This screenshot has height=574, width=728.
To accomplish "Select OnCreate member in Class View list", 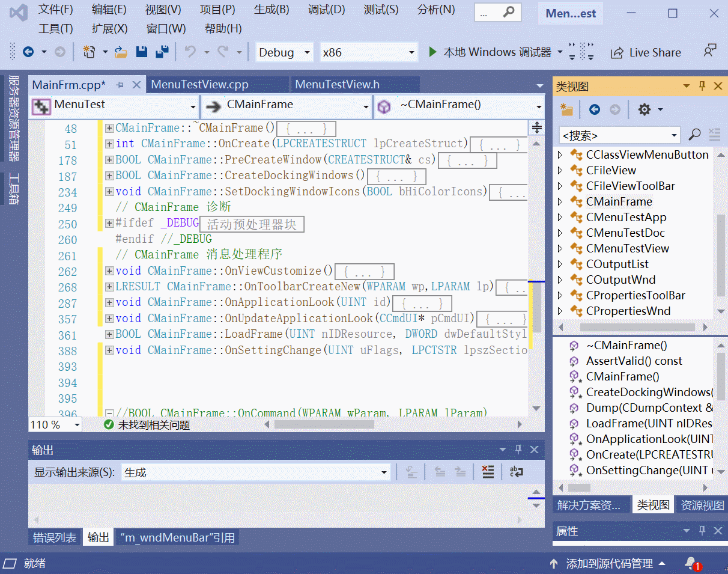I will click(650, 454).
